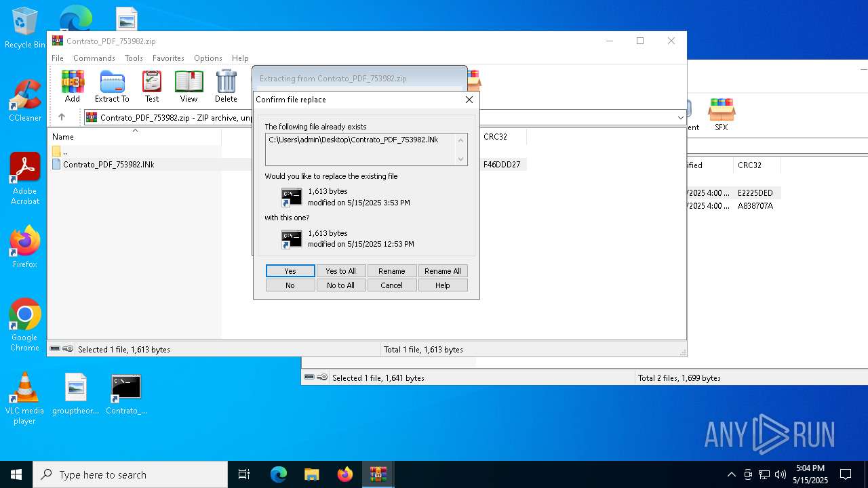Click the Rename All button
The width and height of the screenshot is (868, 488).
tap(443, 271)
